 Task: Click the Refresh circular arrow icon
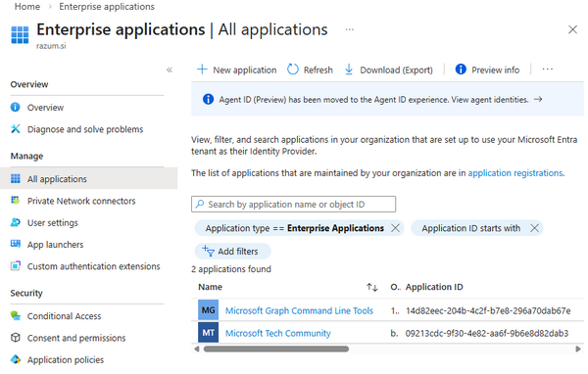293,70
